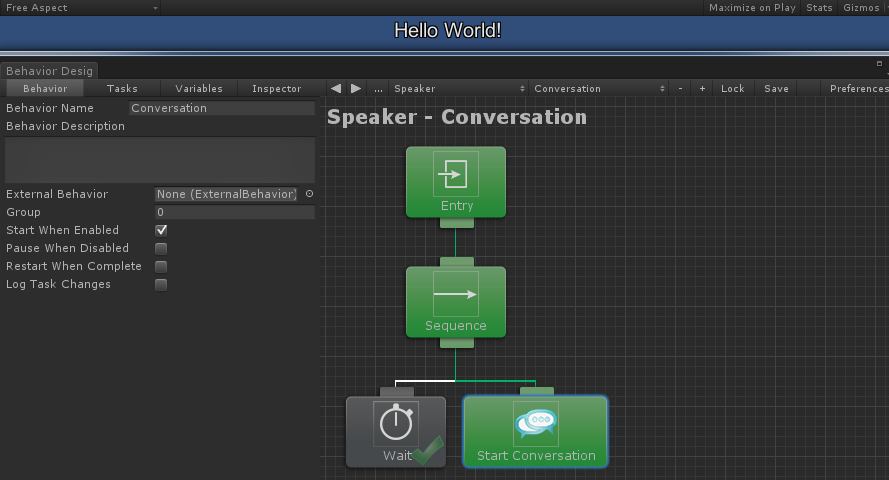Click the Save button
This screenshot has width=889, height=480.
(776, 88)
